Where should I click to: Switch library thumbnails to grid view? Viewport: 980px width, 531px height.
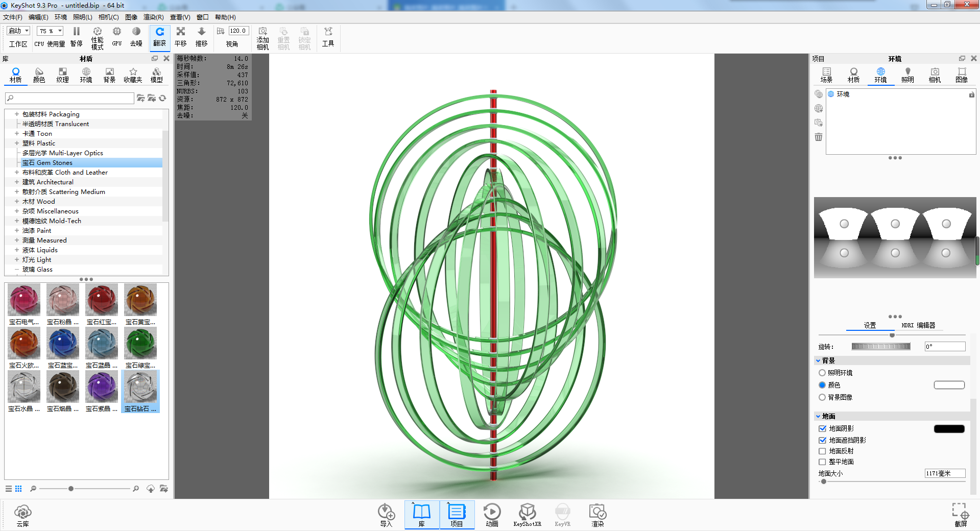18,489
